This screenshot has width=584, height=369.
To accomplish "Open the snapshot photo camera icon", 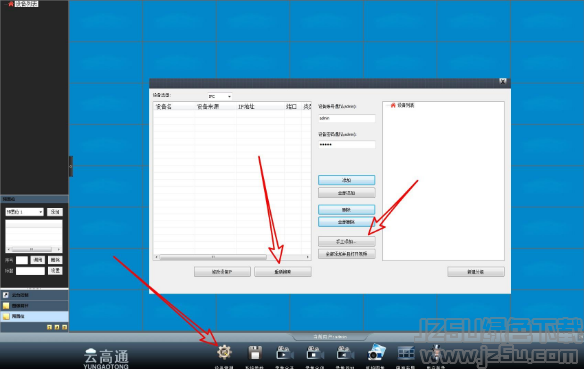I will [376, 352].
